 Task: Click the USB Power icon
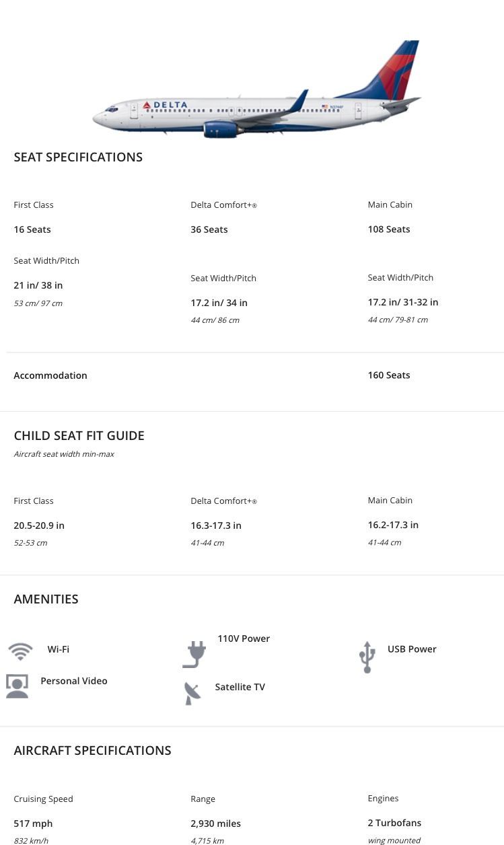coord(367,657)
